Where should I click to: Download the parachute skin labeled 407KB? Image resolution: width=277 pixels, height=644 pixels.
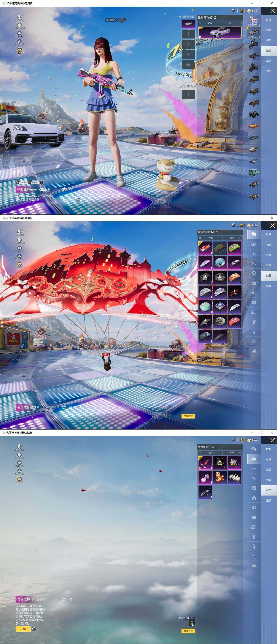click(x=235, y=292)
